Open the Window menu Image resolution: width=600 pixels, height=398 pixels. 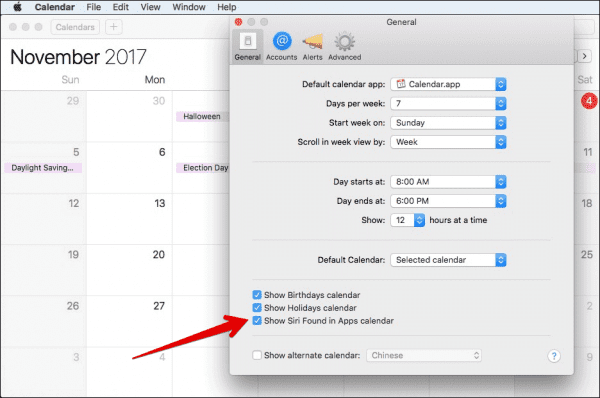[x=189, y=7]
